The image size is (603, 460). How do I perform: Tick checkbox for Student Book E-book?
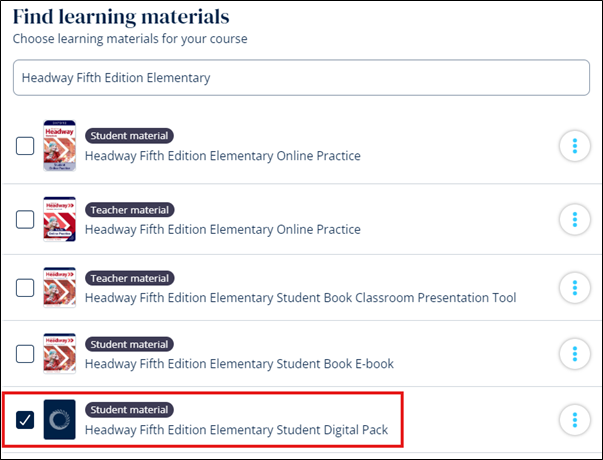click(25, 354)
